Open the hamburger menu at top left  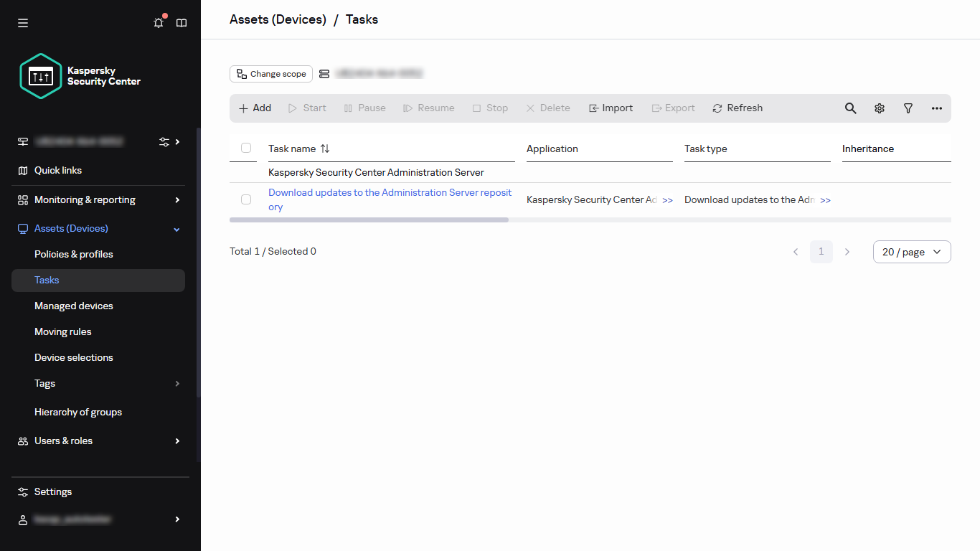pyautogui.click(x=22, y=23)
